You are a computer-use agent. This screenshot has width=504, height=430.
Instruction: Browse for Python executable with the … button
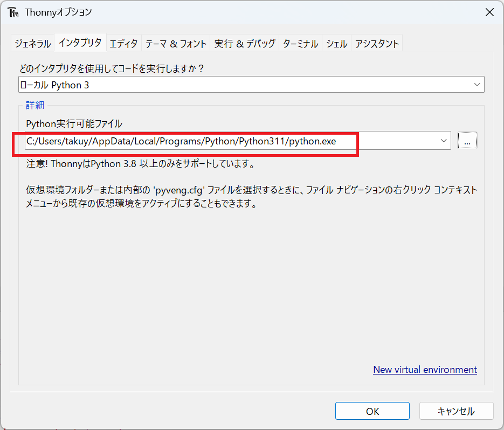tap(467, 141)
